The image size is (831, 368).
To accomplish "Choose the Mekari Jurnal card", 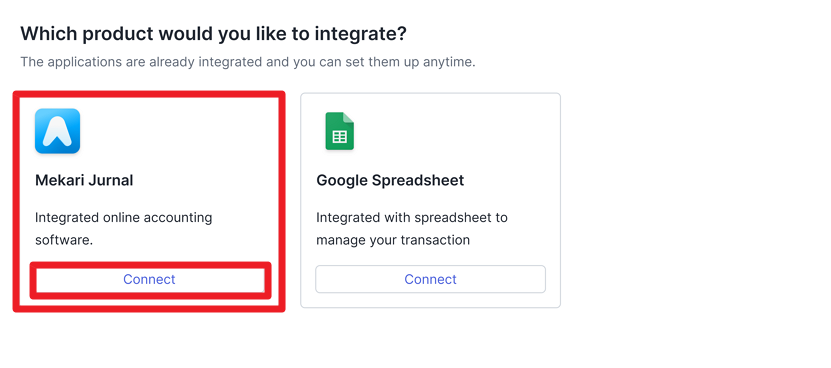I will [x=149, y=200].
